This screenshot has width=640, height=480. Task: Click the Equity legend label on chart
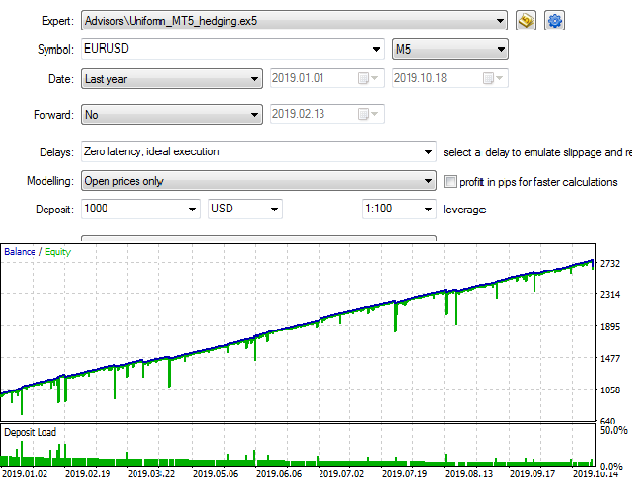click(x=57, y=252)
